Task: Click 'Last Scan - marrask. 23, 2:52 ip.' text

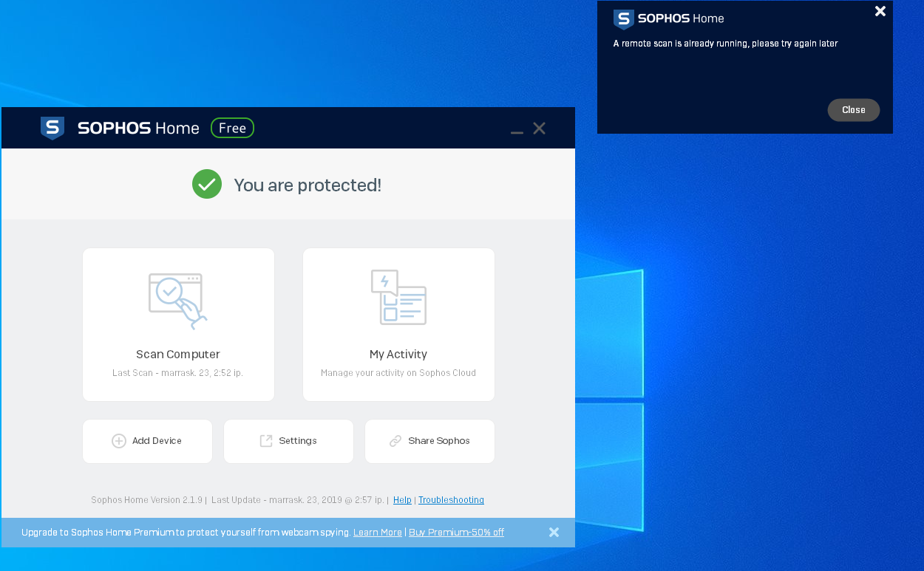Action: pyautogui.click(x=177, y=373)
